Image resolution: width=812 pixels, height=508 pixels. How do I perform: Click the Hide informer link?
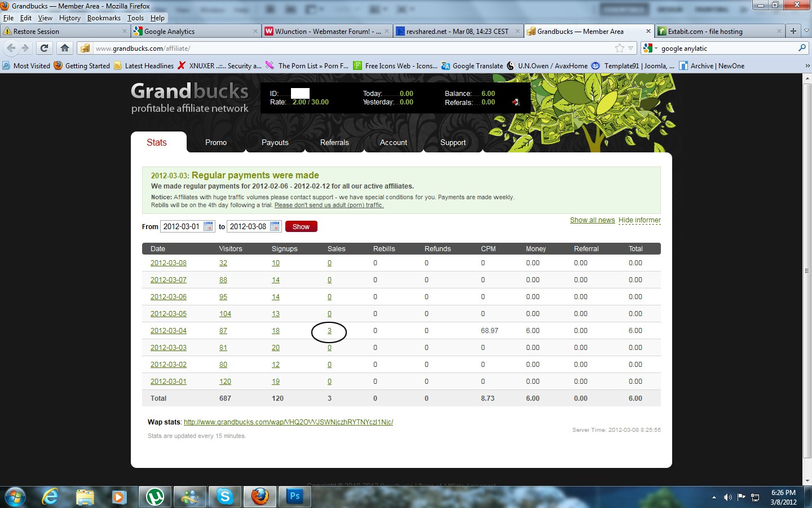(639, 220)
